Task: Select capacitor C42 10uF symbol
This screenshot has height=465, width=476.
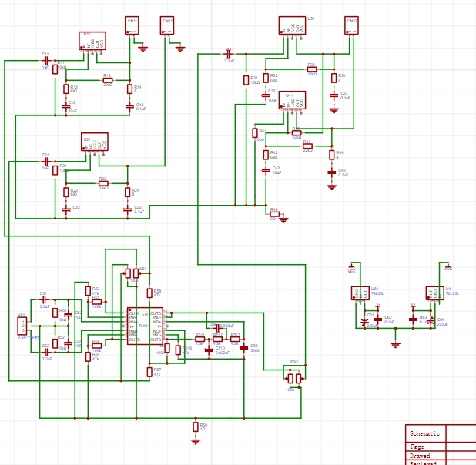Action: click(266, 170)
